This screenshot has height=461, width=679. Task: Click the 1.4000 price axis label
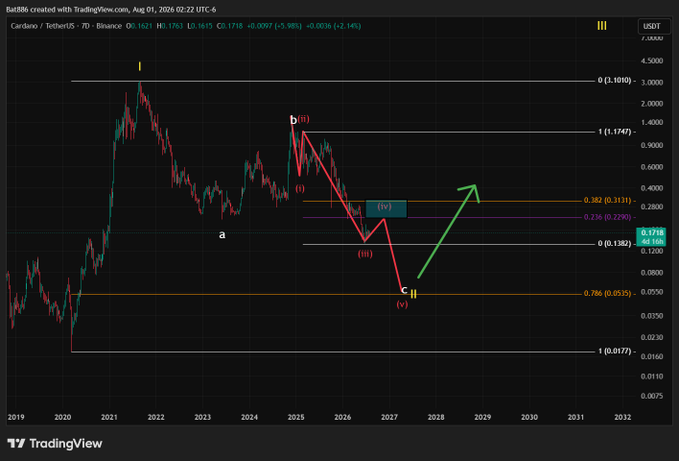tap(652, 123)
